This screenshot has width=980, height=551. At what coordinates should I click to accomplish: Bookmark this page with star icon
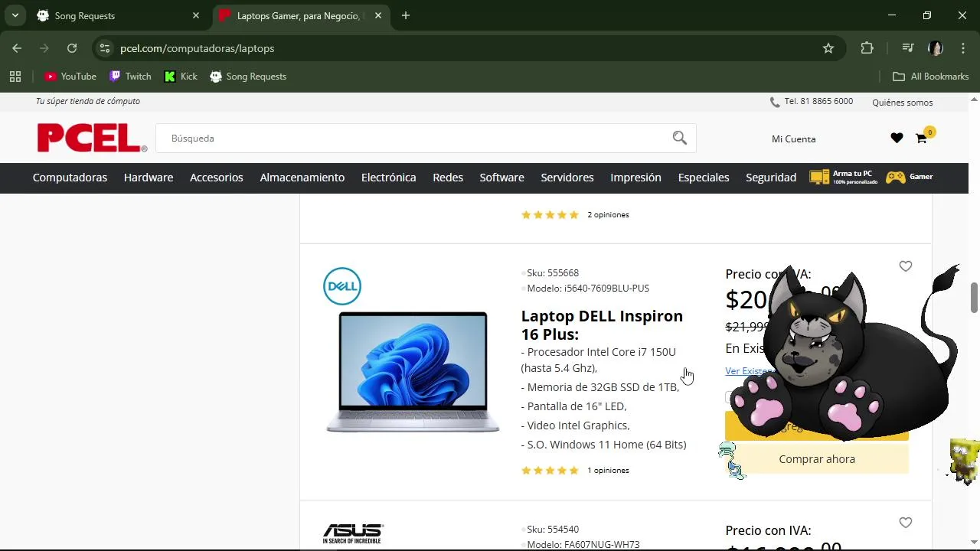tap(828, 48)
